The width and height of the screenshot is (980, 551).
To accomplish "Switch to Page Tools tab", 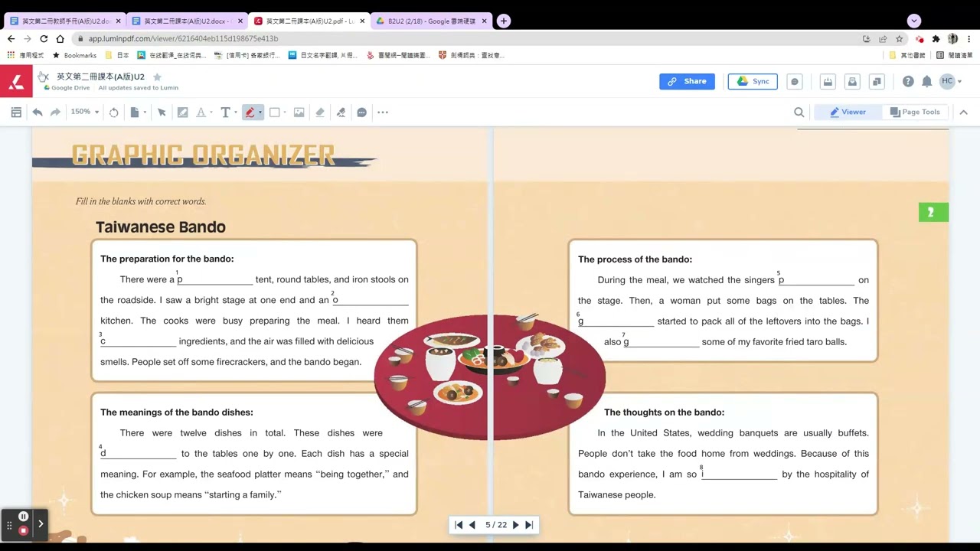I will pos(915,112).
